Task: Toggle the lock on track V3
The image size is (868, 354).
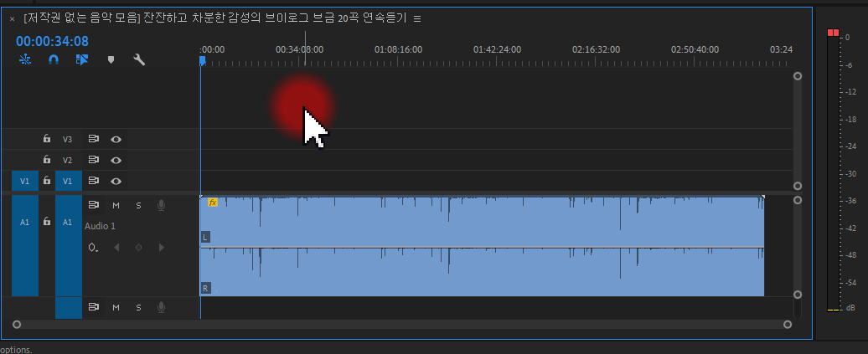Action: [47, 139]
